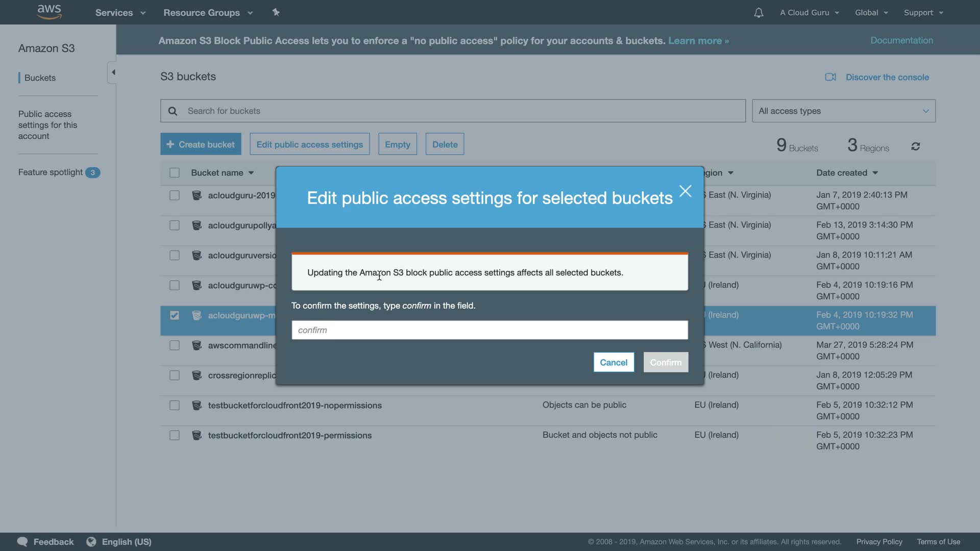Check the testbucketforcloudfront2019-nopermissions checkbox
Image resolution: width=980 pixels, height=551 pixels.
pyautogui.click(x=175, y=406)
